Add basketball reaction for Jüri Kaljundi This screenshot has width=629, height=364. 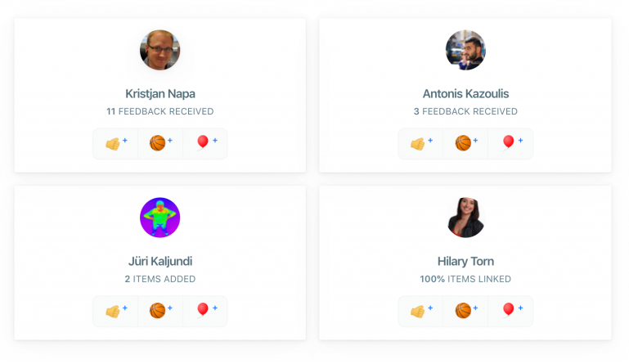pyautogui.click(x=160, y=311)
